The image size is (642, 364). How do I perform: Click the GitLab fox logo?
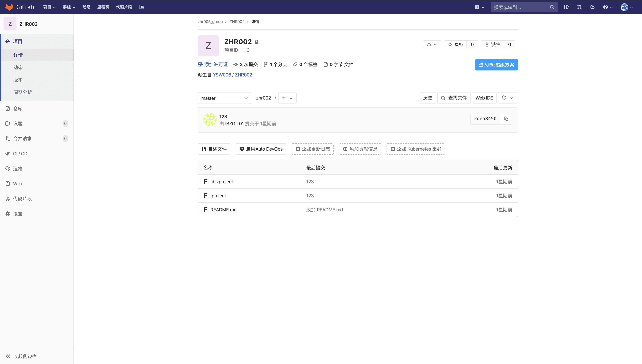click(x=9, y=7)
